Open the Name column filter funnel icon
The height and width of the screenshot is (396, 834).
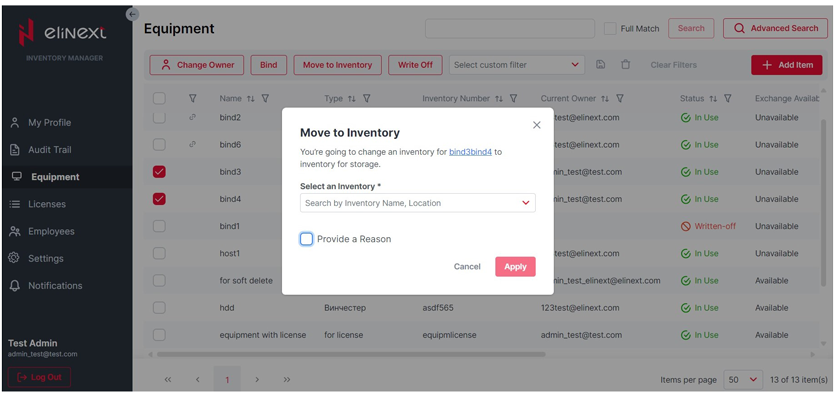(x=265, y=98)
